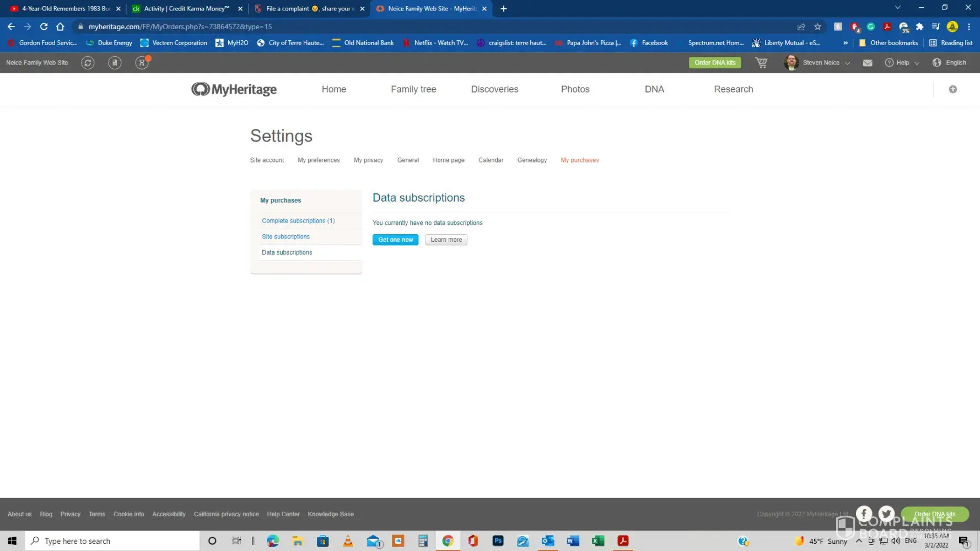Click the accessibility icon beside Research

(952, 89)
